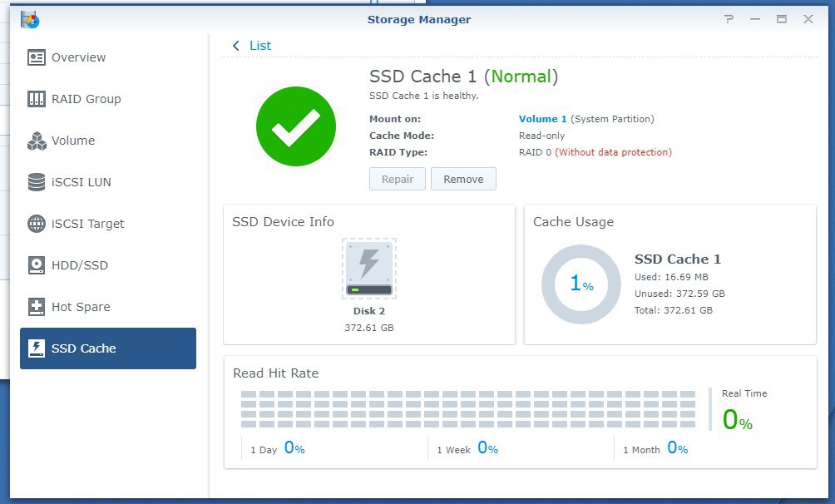Click the 'Cache Usage' panel title
The width and height of the screenshot is (835, 504).
[x=574, y=221]
